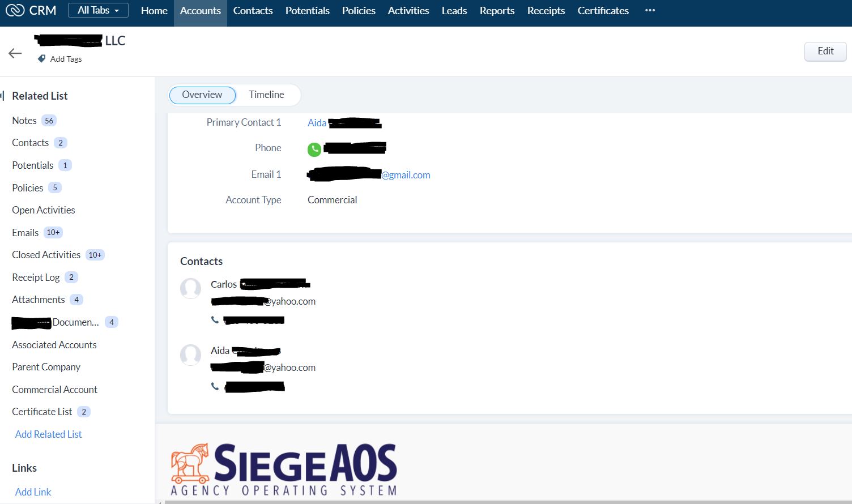Navigate back using the left arrow icon
Viewport: 852px width, 504px height.
[x=15, y=53]
